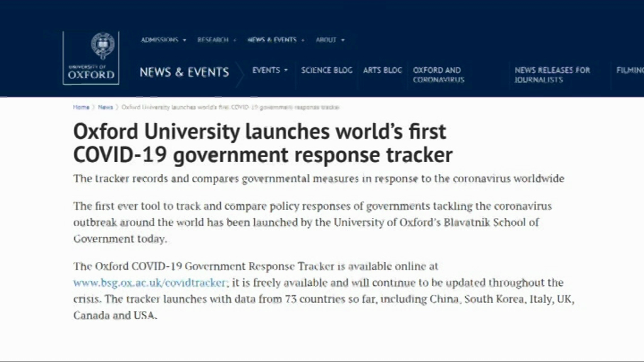Expand the Research dropdown menu

pyautogui.click(x=216, y=40)
